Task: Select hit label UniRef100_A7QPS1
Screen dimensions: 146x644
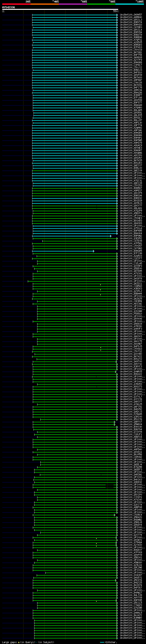Action: (131, 40)
